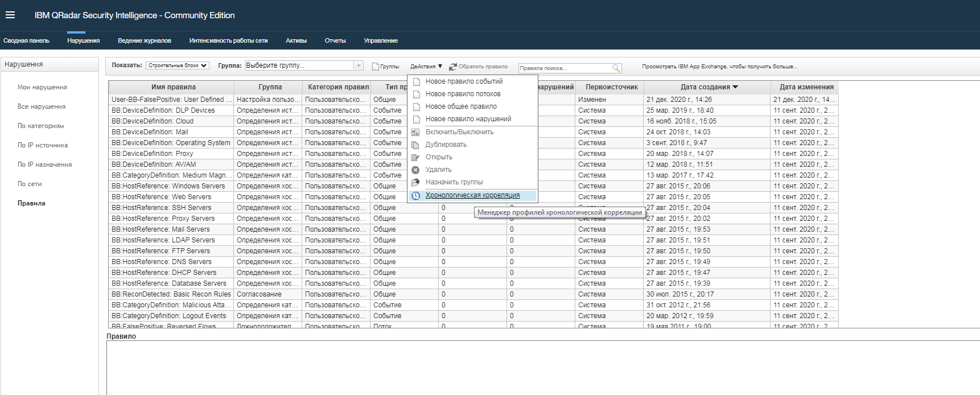The image size is (980, 395).
Task: Click icon beside 'Новое правило событий'
Action: [416, 81]
